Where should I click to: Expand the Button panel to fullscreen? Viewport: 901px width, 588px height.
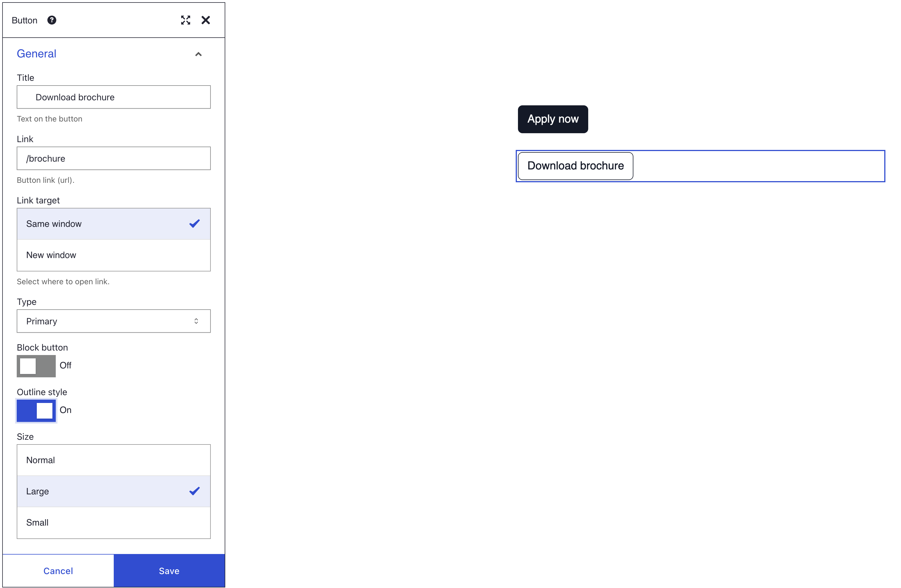pyautogui.click(x=185, y=20)
